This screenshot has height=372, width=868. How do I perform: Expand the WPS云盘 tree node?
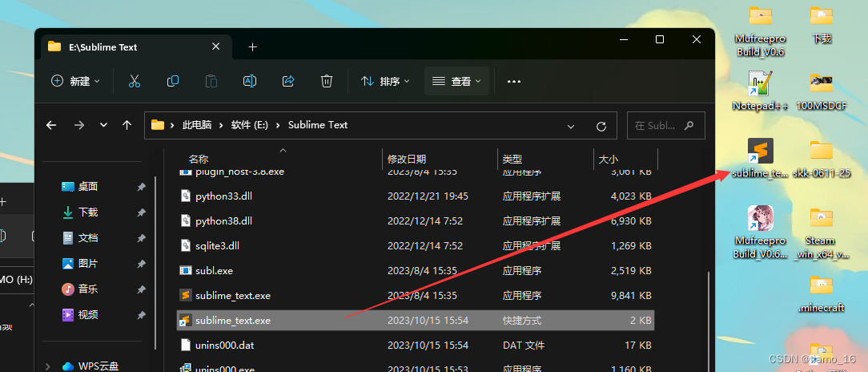coord(48,366)
